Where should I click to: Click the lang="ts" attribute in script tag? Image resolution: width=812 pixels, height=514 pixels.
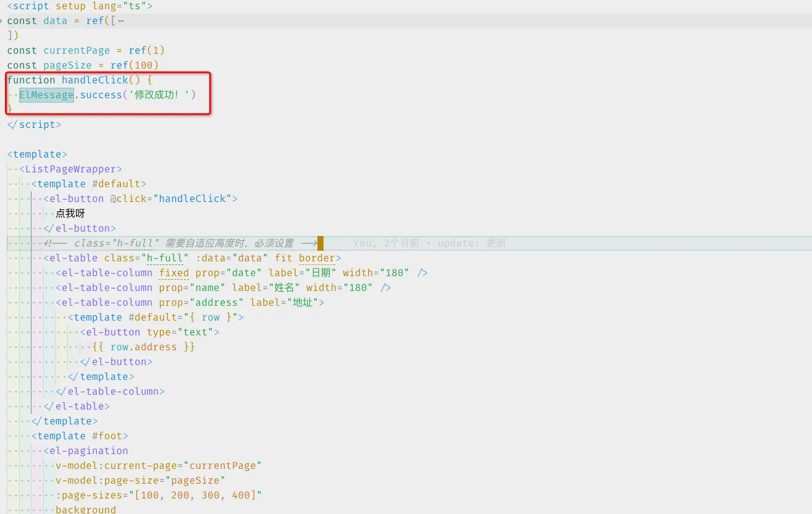click(119, 6)
